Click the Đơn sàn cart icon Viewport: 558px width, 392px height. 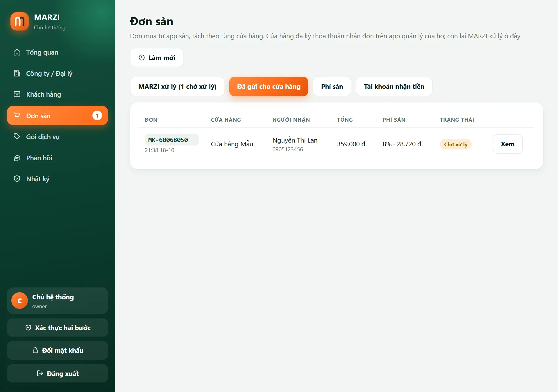[17, 116]
